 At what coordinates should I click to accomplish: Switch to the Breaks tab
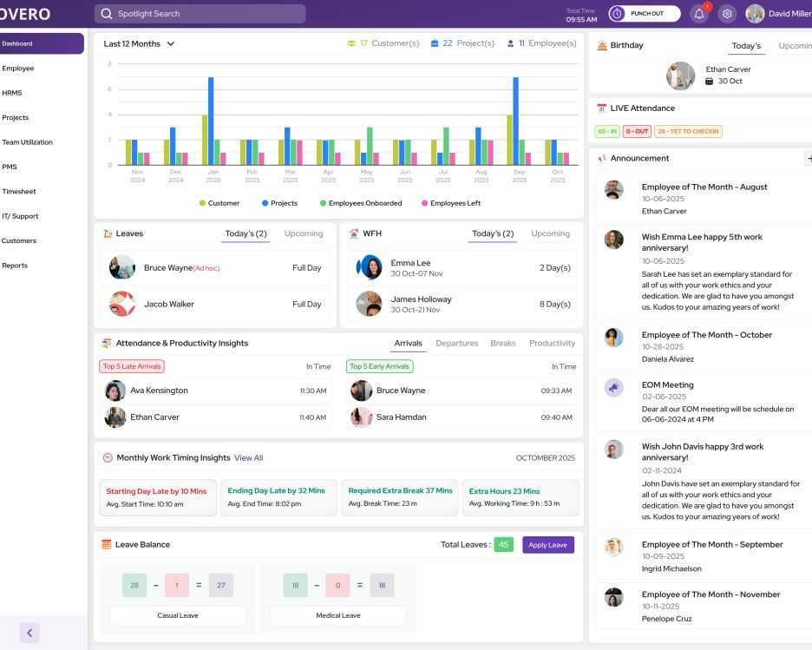pos(503,344)
